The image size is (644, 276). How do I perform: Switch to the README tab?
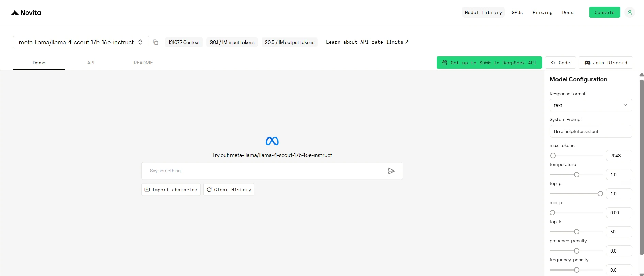coord(143,63)
